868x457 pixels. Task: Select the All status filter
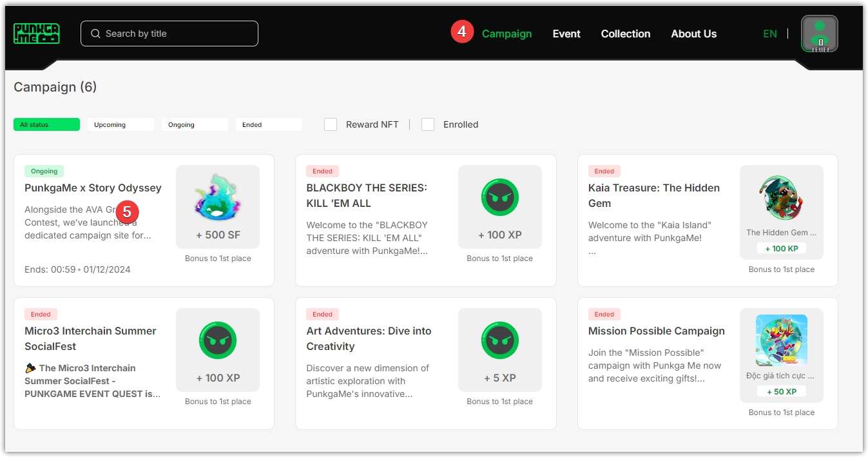click(x=46, y=124)
